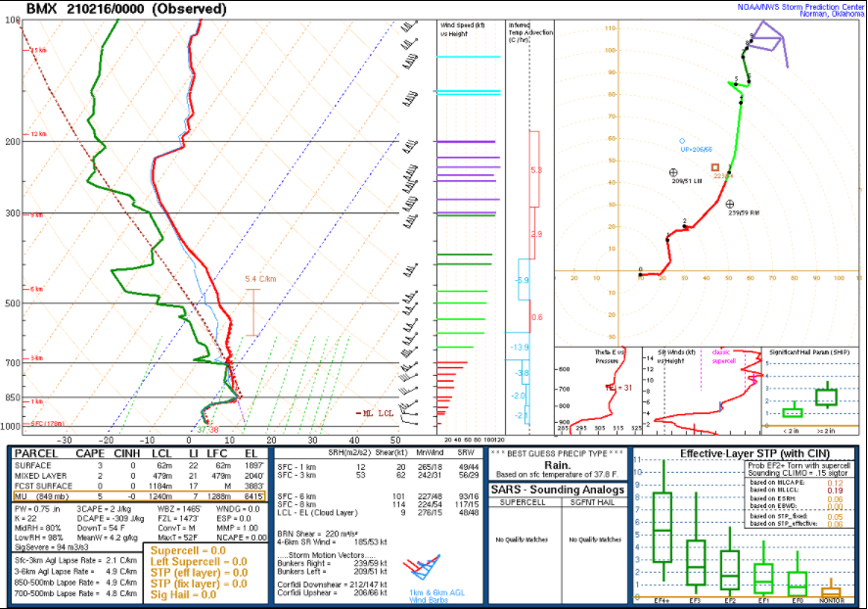Click the 'MeanW = 4.2 g/kg' value
Viewport: 868px width, 609px height.
[106, 538]
